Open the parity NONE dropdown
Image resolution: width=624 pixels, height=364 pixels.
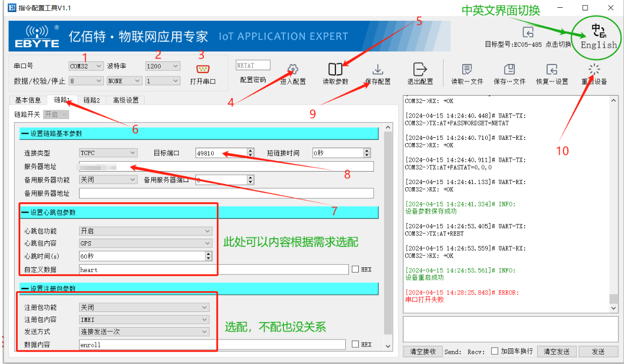(x=124, y=81)
